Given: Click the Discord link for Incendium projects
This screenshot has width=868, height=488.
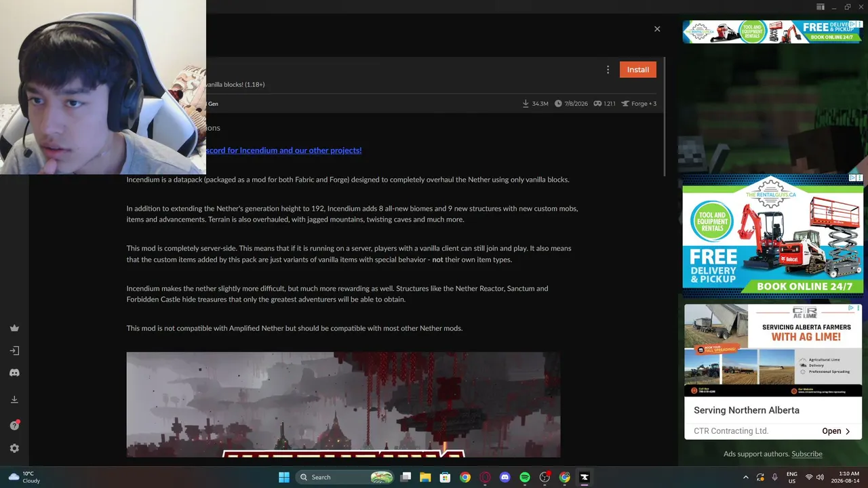Looking at the screenshot, I should coord(283,150).
